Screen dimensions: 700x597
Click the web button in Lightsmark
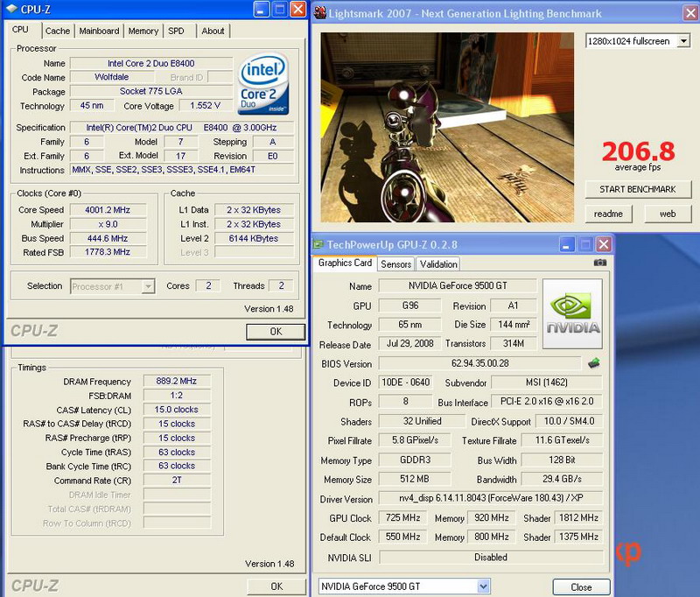click(668, 214)
